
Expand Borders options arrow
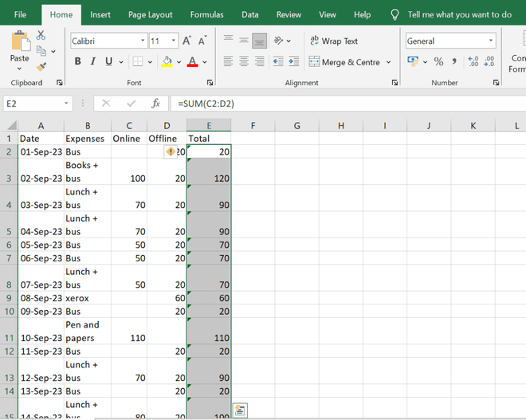point(150,61)
